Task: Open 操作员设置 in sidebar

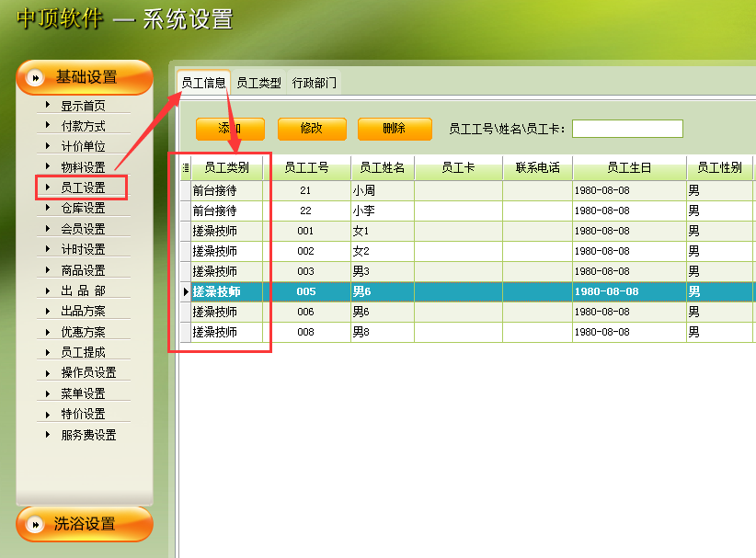Action: click(x=88, y=372)
